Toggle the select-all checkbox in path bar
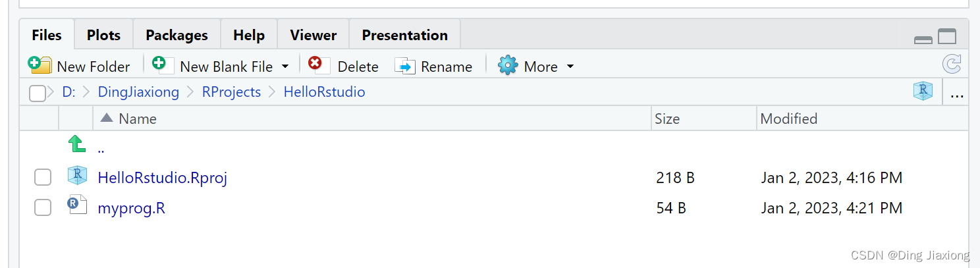 (38, 94)
